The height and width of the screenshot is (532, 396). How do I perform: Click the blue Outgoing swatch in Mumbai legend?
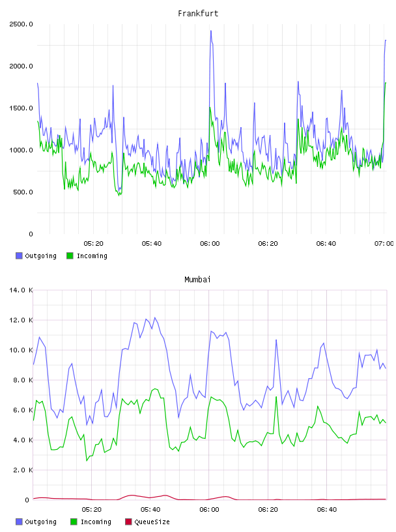pos(19,522)
